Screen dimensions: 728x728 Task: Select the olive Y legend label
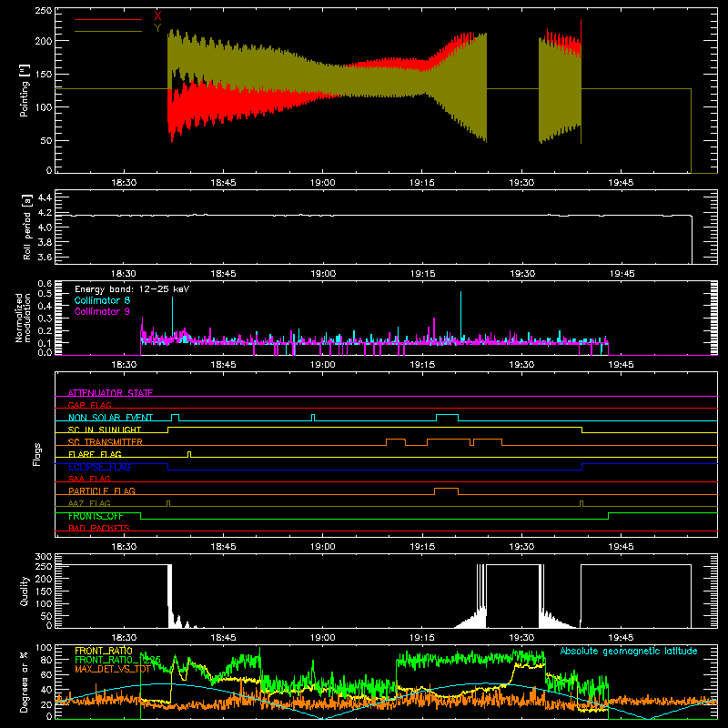(157, 28)
